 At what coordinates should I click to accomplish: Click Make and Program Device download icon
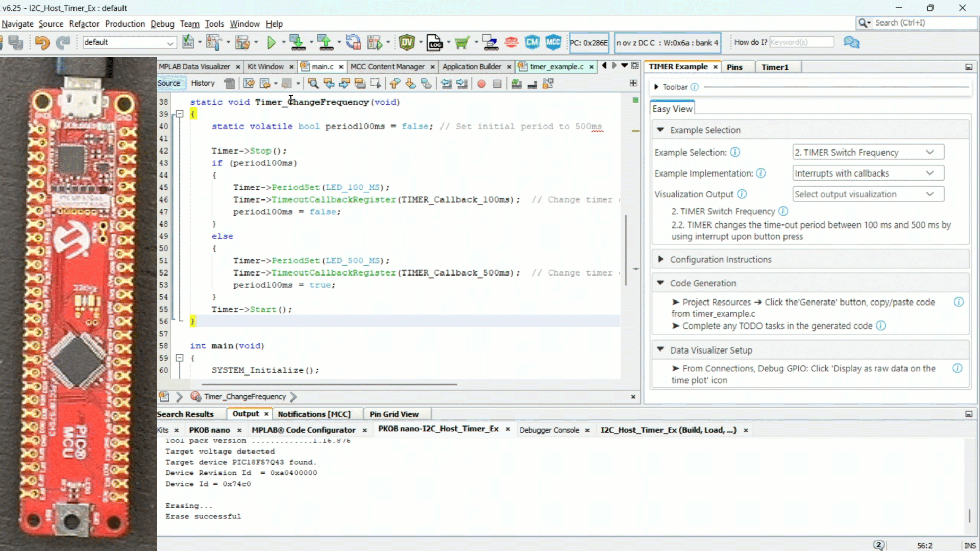click(x=298, y=42)
